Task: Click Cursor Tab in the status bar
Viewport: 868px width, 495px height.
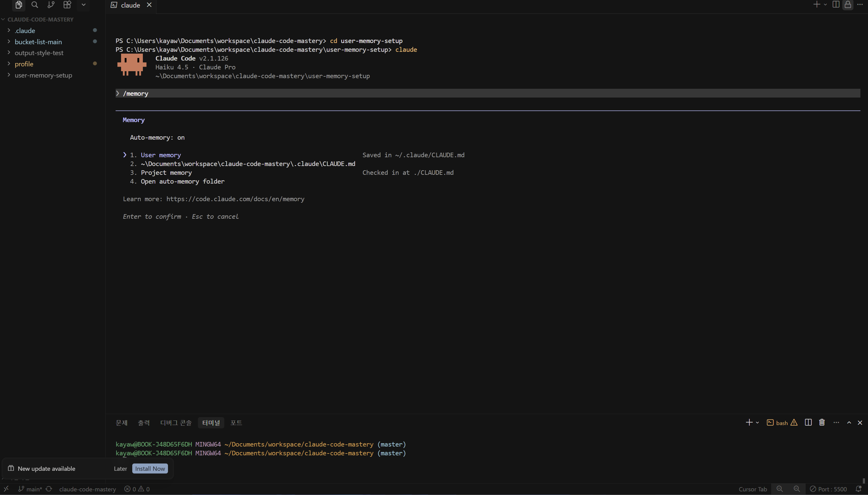Action: [x=752, y=489]
